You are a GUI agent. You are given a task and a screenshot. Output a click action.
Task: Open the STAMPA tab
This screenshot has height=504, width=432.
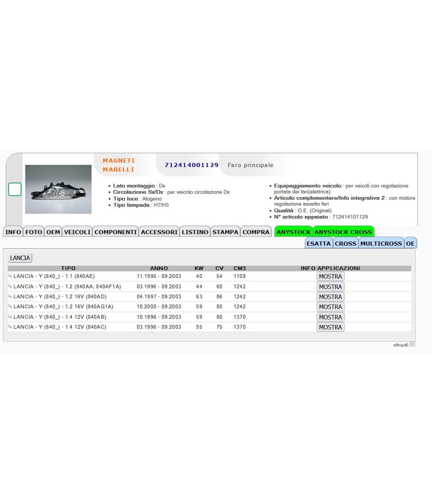coord(225,232)
